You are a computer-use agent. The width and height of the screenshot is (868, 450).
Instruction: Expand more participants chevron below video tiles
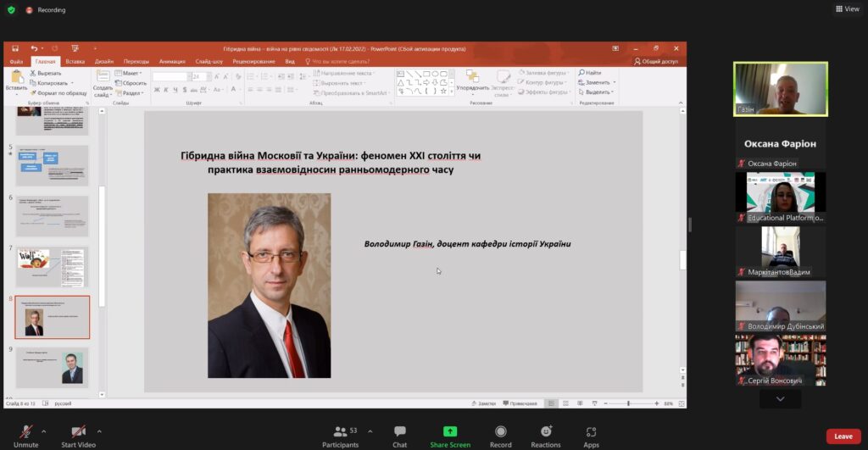pos(780,398)
